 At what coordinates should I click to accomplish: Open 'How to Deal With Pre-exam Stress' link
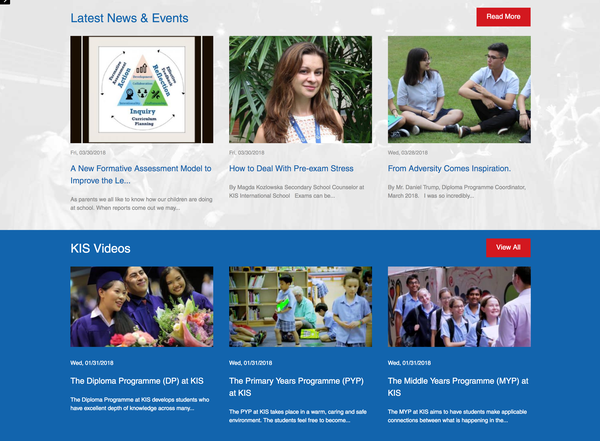click(x=291, y=168)
